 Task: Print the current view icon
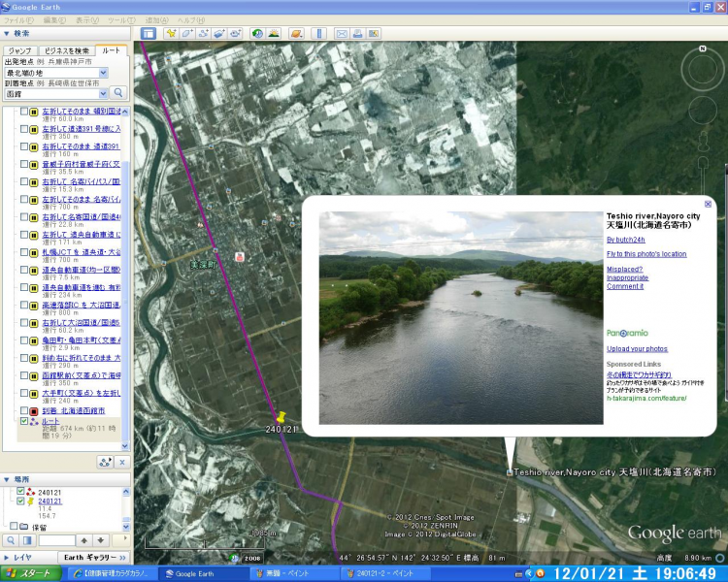tap(357, 33)
